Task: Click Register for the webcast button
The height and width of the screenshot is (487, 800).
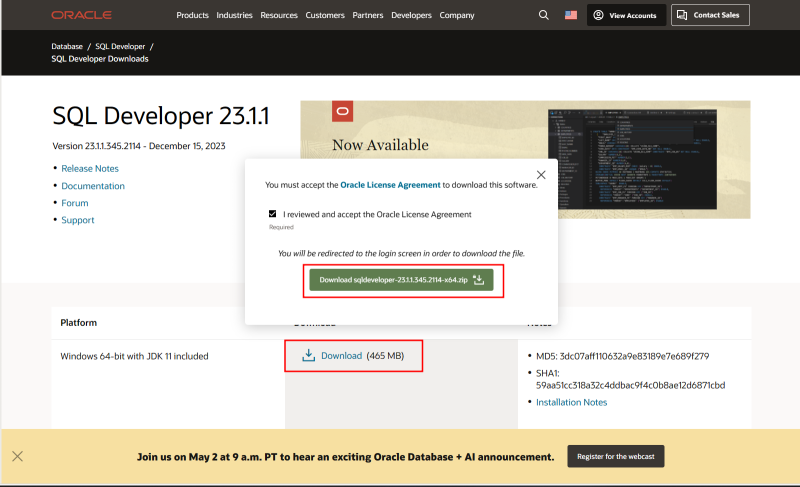Action: click(x=616, y=456)
